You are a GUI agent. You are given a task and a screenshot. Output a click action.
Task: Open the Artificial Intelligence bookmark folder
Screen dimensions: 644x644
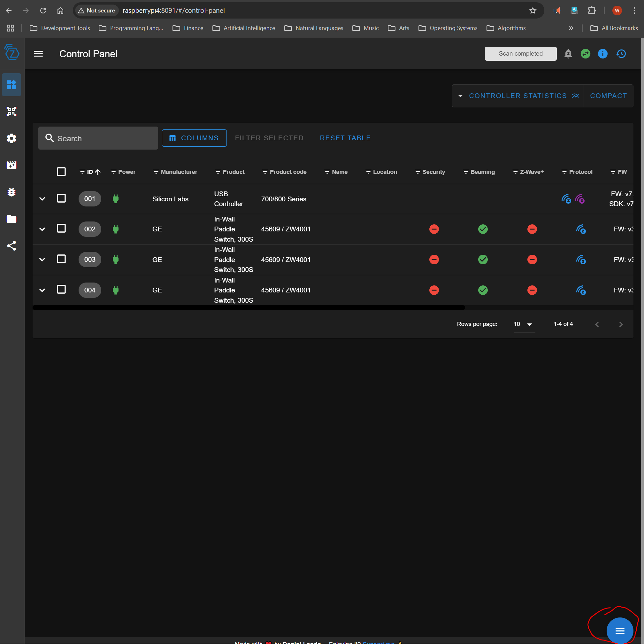244,28
